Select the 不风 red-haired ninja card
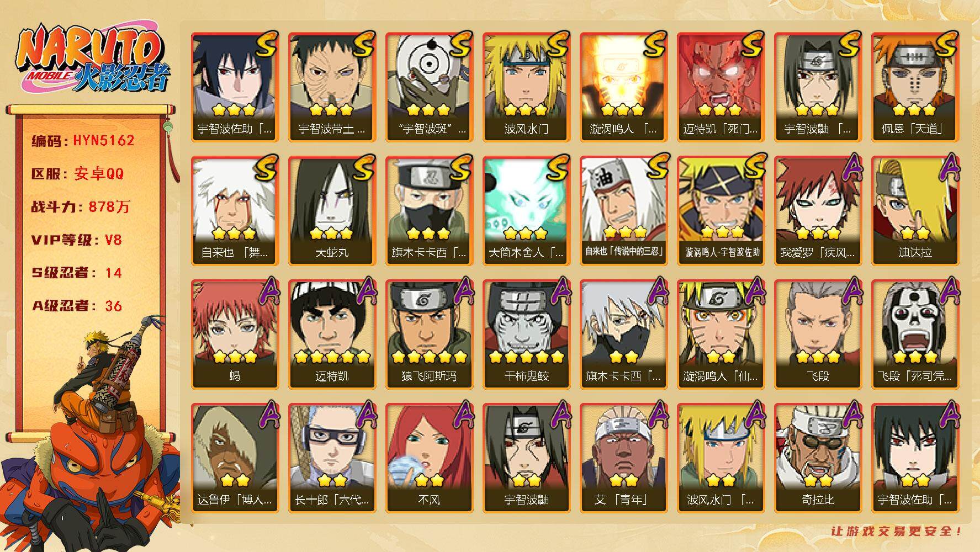Viewport: 980px width, 552px height. click(429, 458)
